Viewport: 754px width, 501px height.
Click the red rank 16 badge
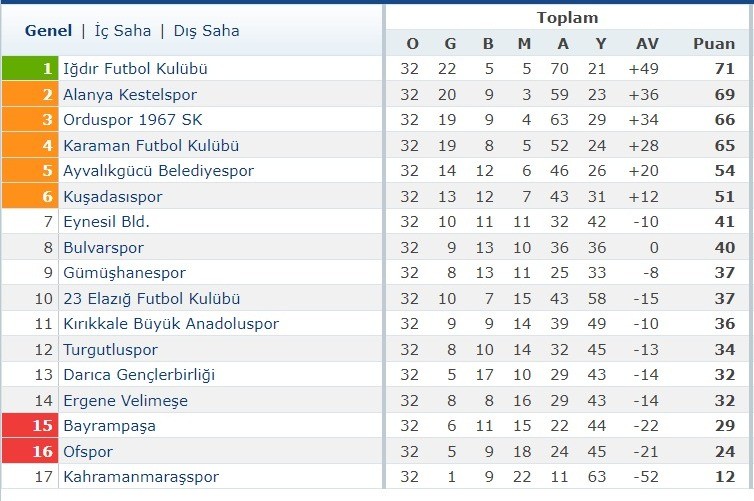click(30, 451)
